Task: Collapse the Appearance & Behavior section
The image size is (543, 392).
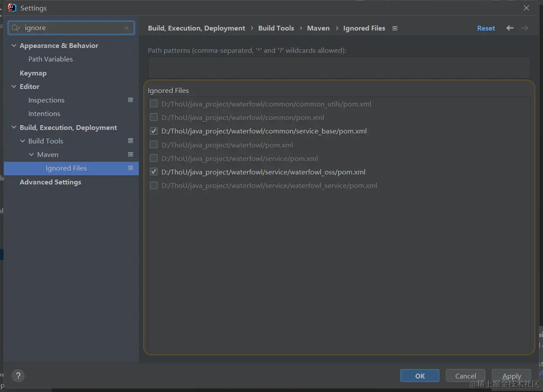Action: point(14,45)
